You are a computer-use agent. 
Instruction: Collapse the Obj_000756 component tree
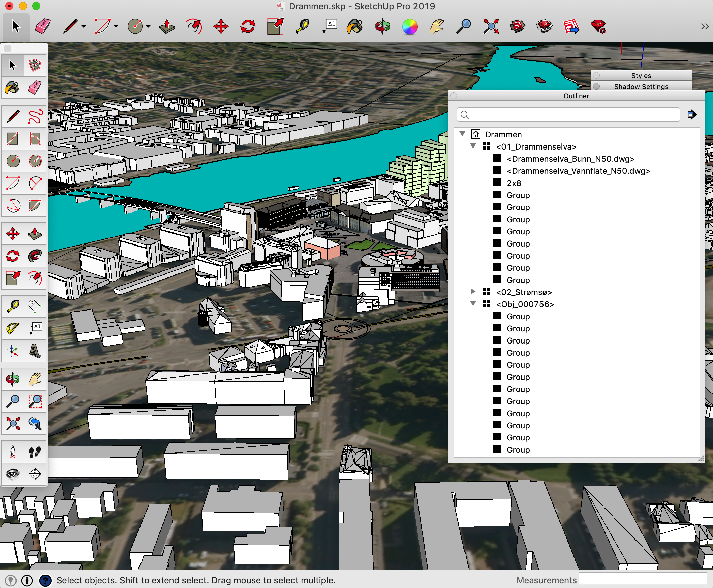473,303
